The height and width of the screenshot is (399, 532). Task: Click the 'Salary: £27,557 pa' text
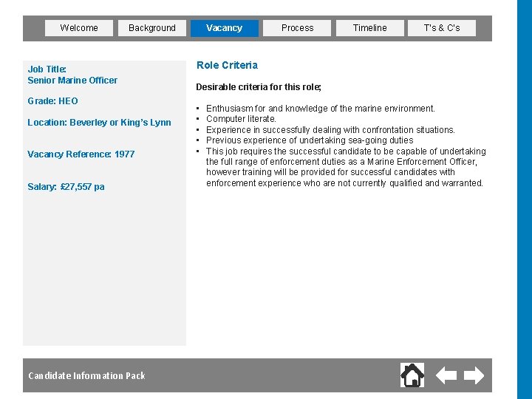[x=66, y=187]
